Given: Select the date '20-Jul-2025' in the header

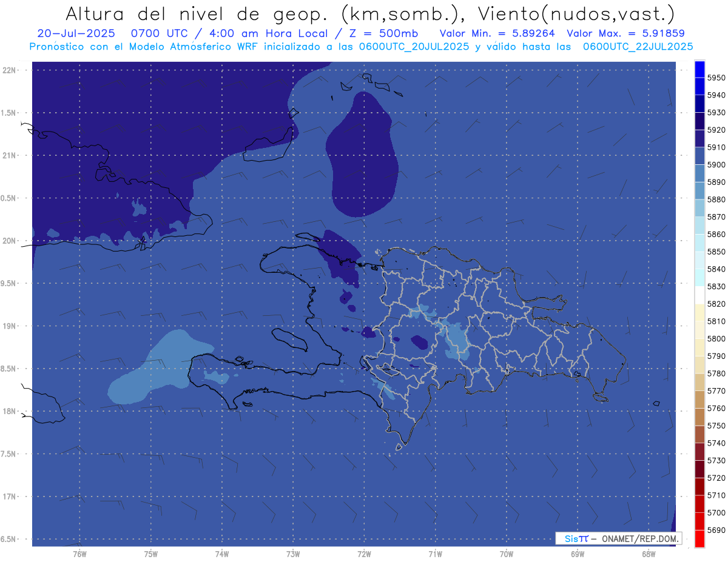Looking at the screenshot, I should pos(76,33).
